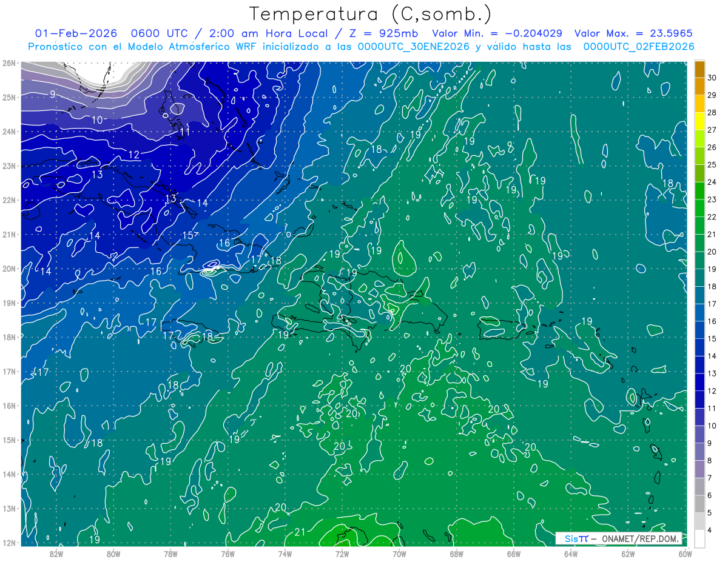Viewport: 728px width, 562px height.
Task: Click the '11' contour label on the map
Action: coord(185,132)
